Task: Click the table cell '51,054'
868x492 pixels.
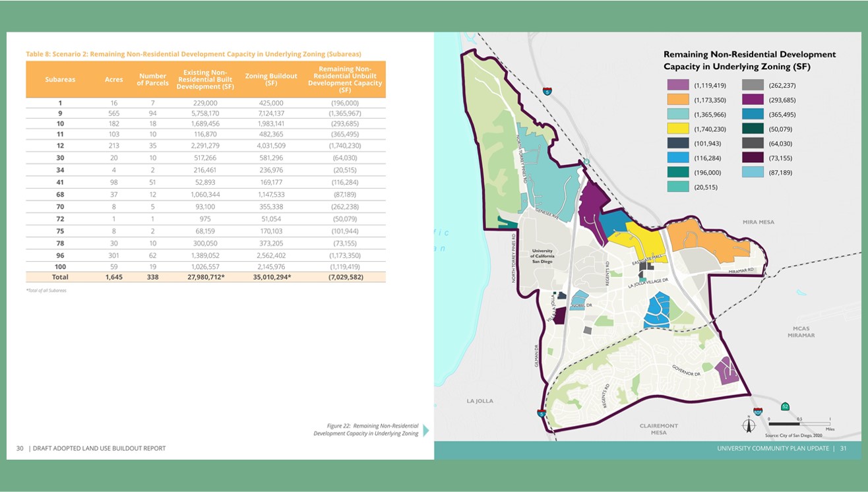Action: 270,218
